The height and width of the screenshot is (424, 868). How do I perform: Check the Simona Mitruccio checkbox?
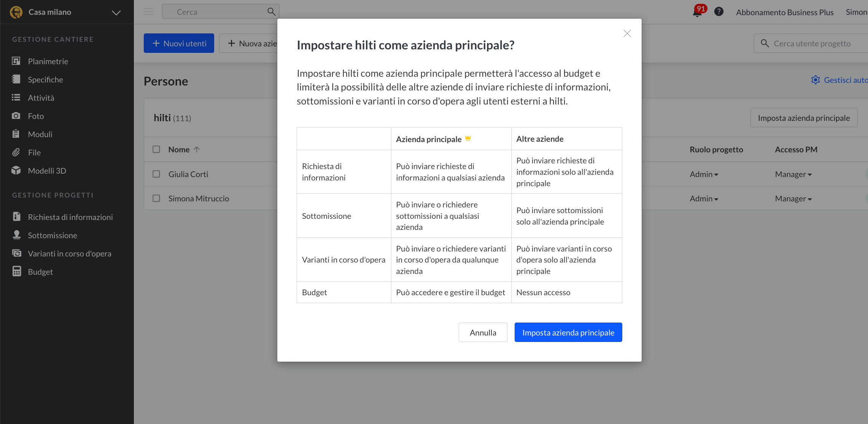(156, 198)
